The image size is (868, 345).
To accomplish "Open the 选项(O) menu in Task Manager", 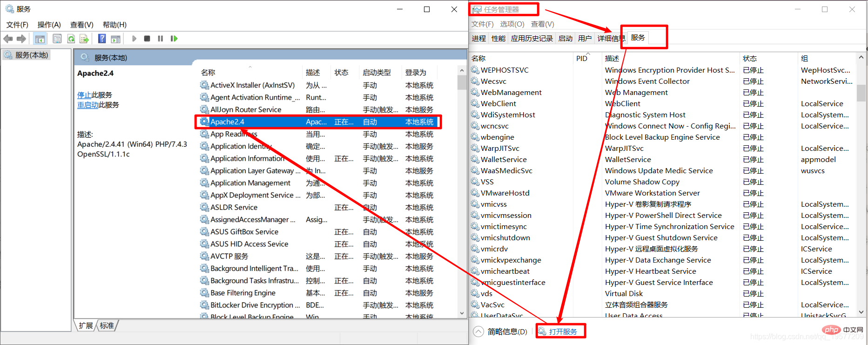I will 512,24.
